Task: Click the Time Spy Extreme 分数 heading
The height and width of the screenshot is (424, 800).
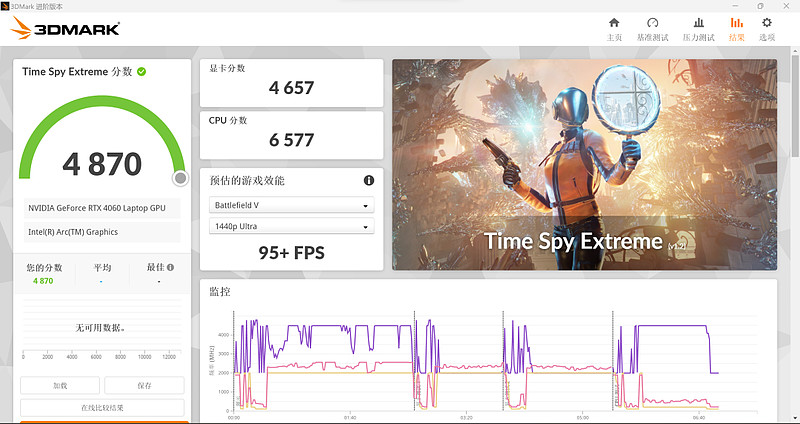Action: (77, 71)
